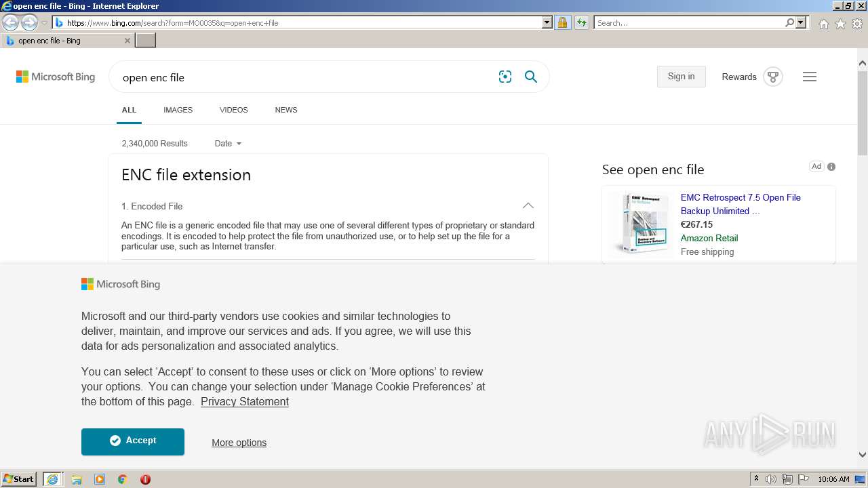The image size is (868, 488).
Task: Click the Bing favicon in the address bar
Action: [59, 23]
